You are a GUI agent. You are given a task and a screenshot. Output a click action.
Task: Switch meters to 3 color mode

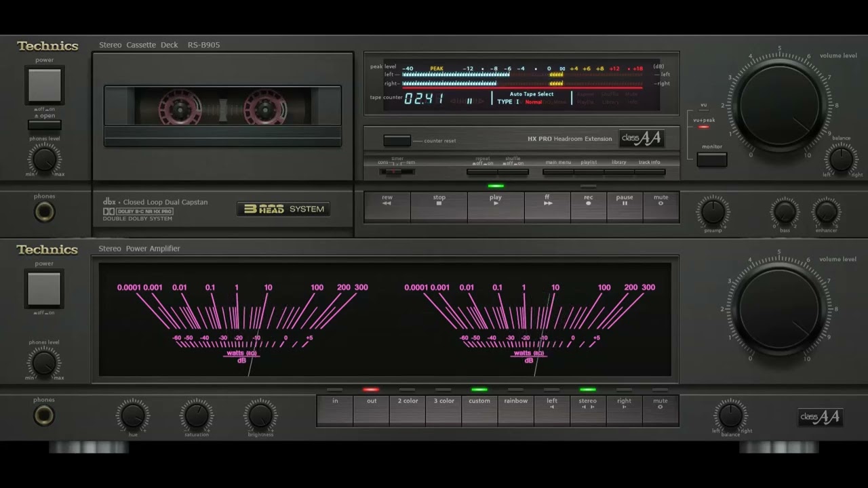[443, 410]
